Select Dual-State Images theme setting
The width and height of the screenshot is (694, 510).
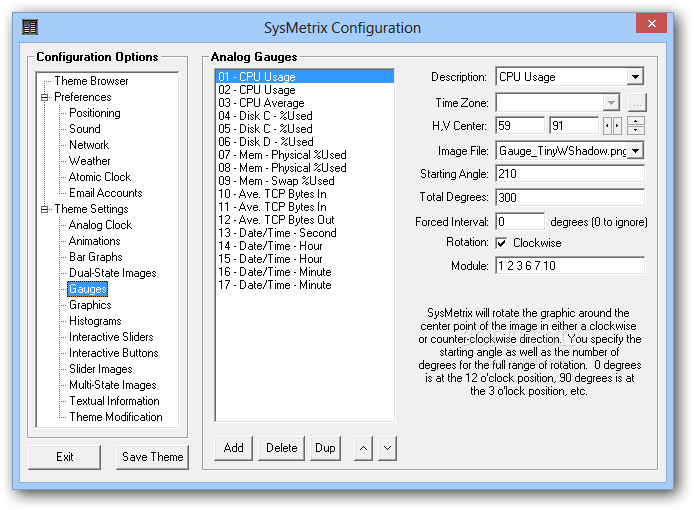tap(113, 273)
